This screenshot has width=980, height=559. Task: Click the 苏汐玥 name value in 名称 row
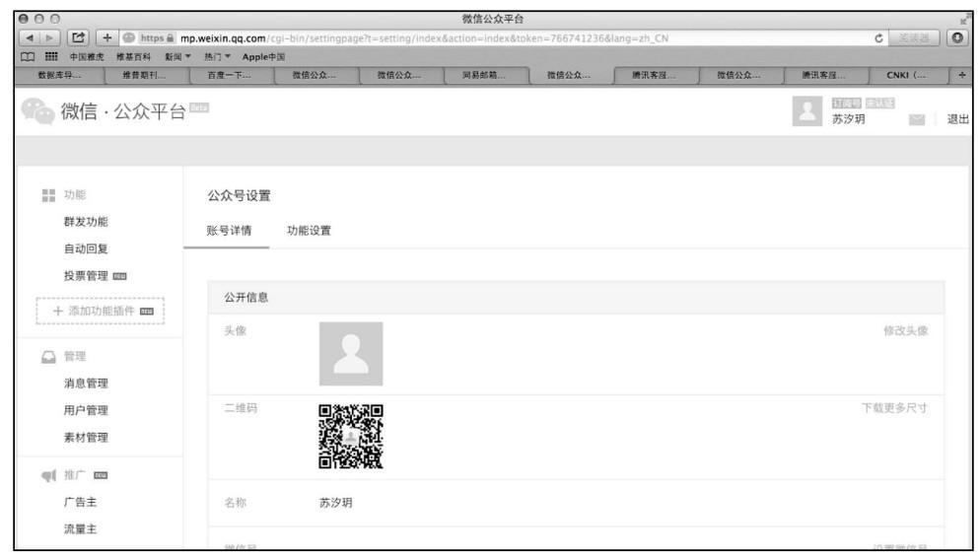[335, 503]
